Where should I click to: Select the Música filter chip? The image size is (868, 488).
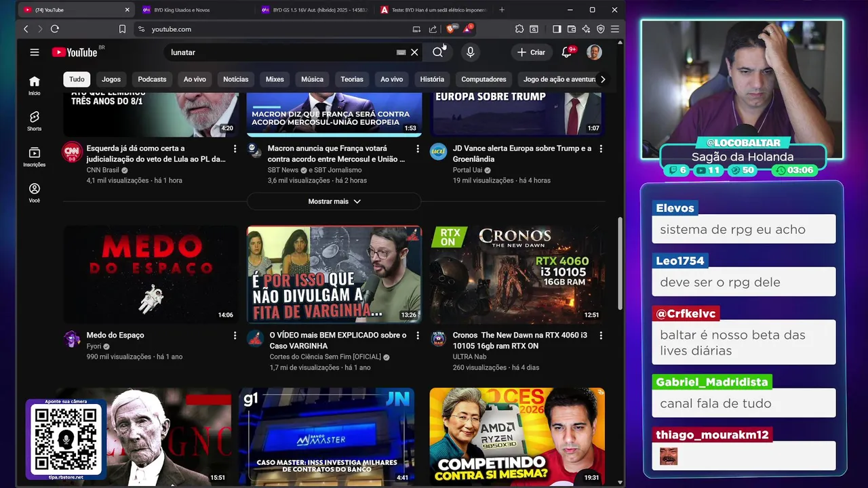click(x=312, y=79)
